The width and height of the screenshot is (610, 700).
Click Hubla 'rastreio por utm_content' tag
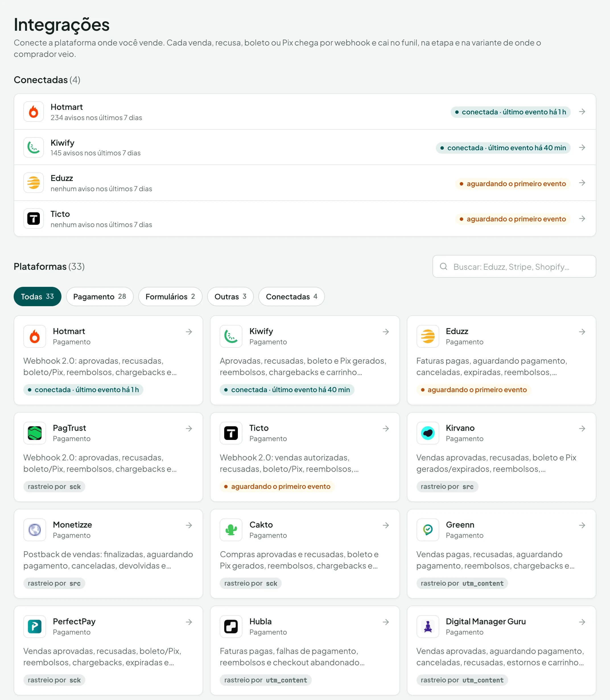point(265,680)
